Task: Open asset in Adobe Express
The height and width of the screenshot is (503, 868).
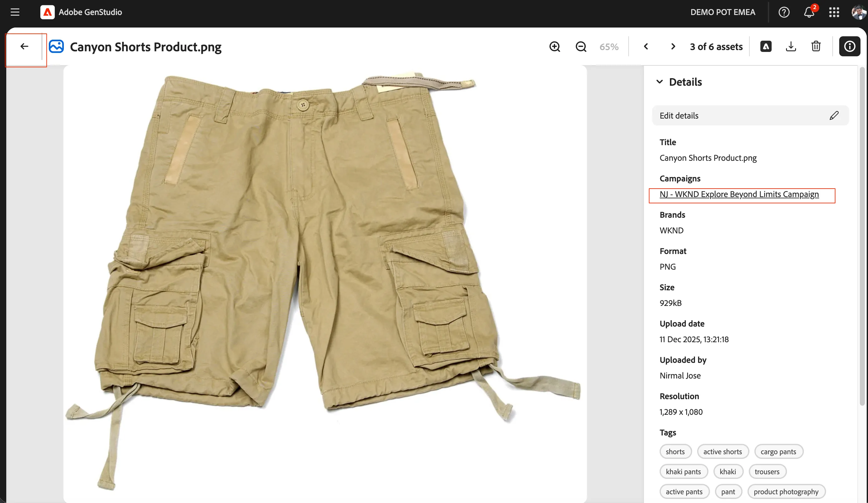Action: 766,47
